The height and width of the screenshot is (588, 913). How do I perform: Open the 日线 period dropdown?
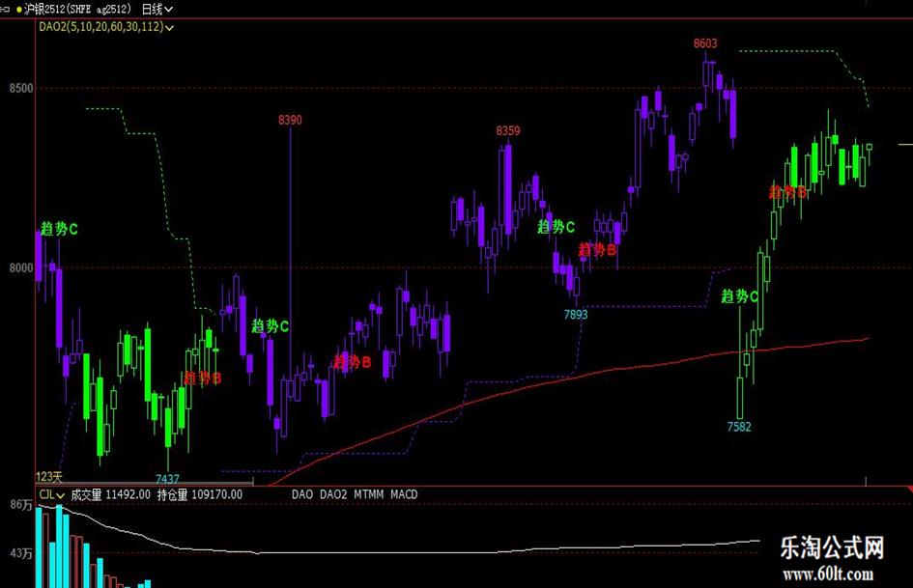coord(157,10)
